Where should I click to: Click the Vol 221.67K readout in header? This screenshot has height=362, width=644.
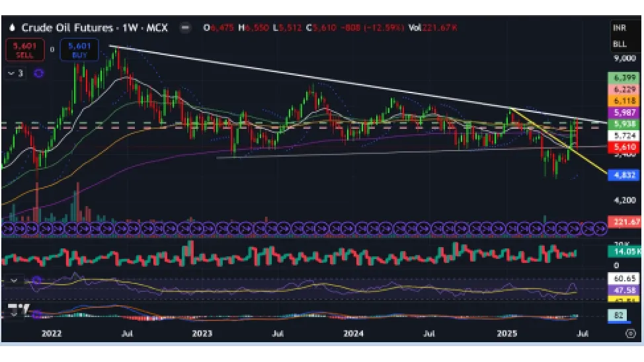pos(433,28)
